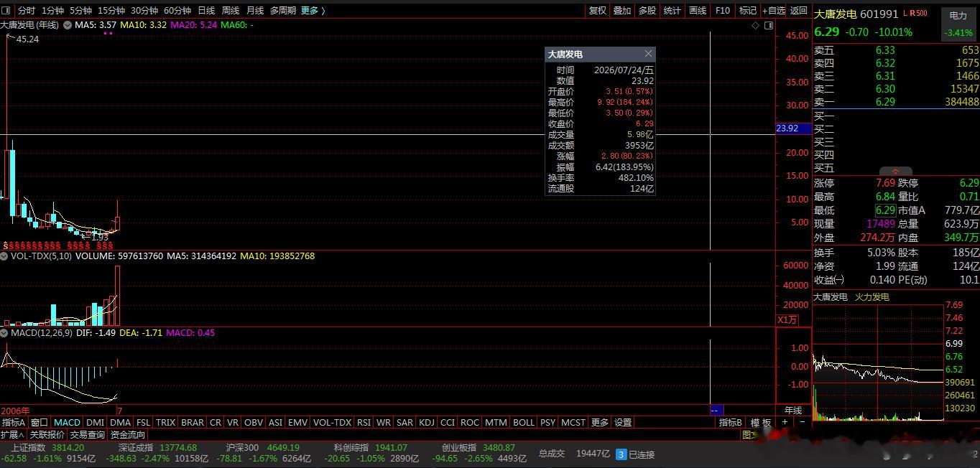This screenshot has width=980, height=468.
Task: Select the BOLL indicator tab
Action: point(523,423)
